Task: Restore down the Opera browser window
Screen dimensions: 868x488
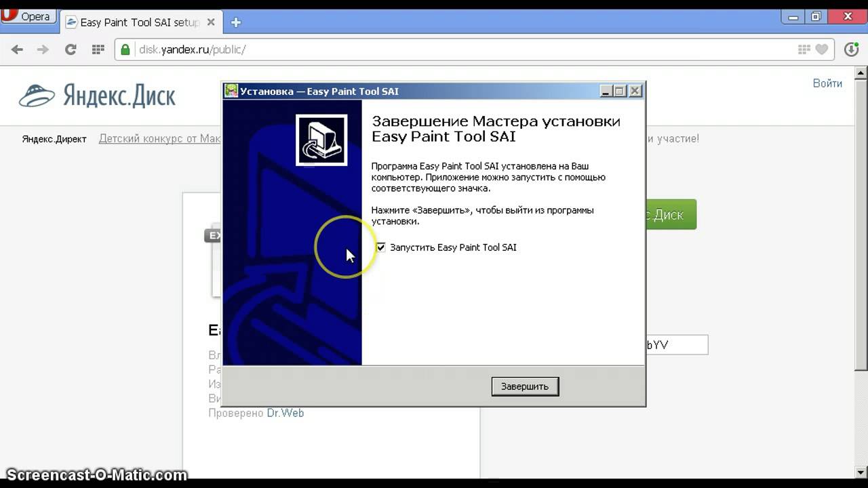Action: click(816, 16)
